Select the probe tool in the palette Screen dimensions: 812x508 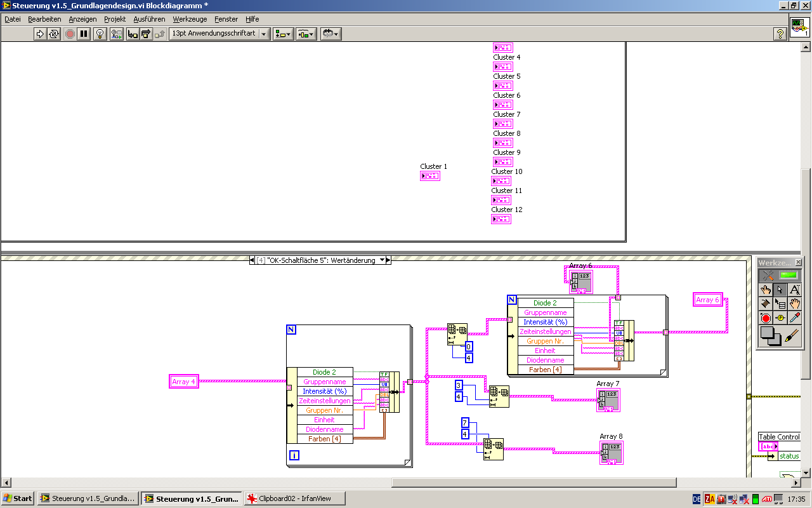coord(780,318)
